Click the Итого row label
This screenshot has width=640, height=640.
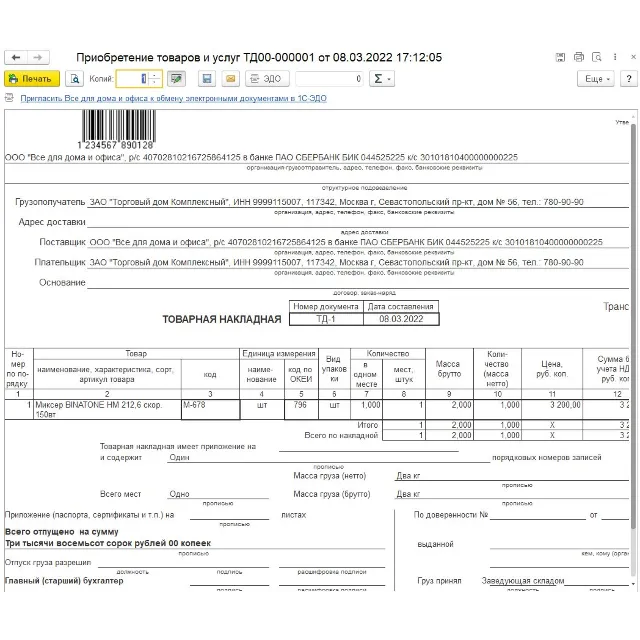pyautogui.click(x=368, y=425)
